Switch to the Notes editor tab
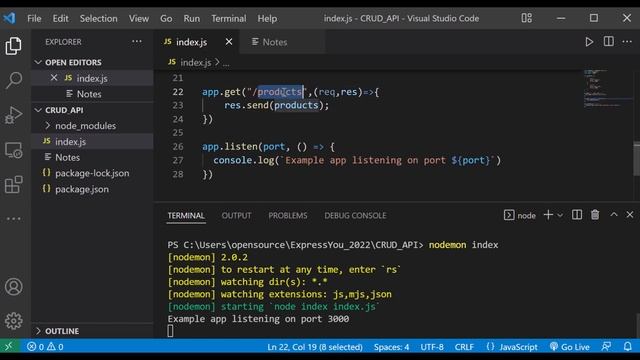640x360 pixels. point(283,42)
